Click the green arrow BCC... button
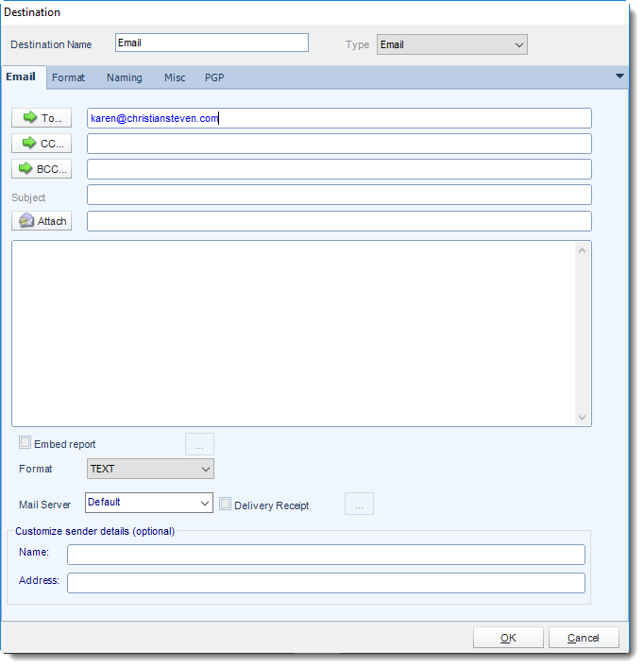The image size is (644, 668). pos(42,169)
